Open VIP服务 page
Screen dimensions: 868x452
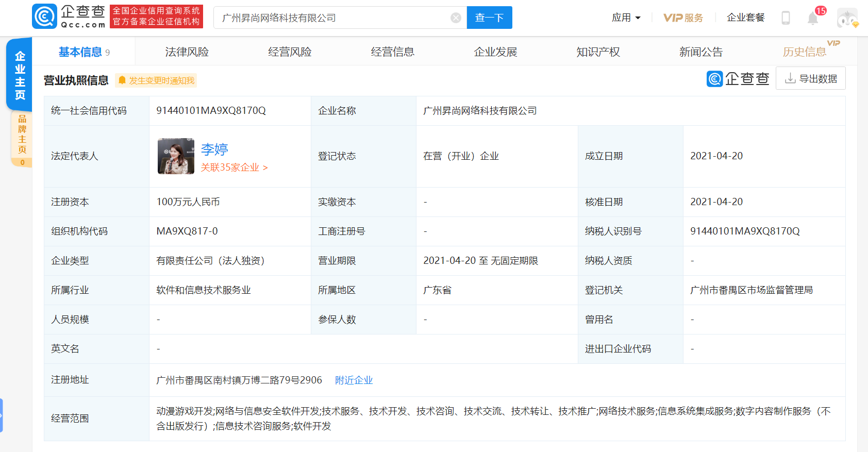pos(683,18)
